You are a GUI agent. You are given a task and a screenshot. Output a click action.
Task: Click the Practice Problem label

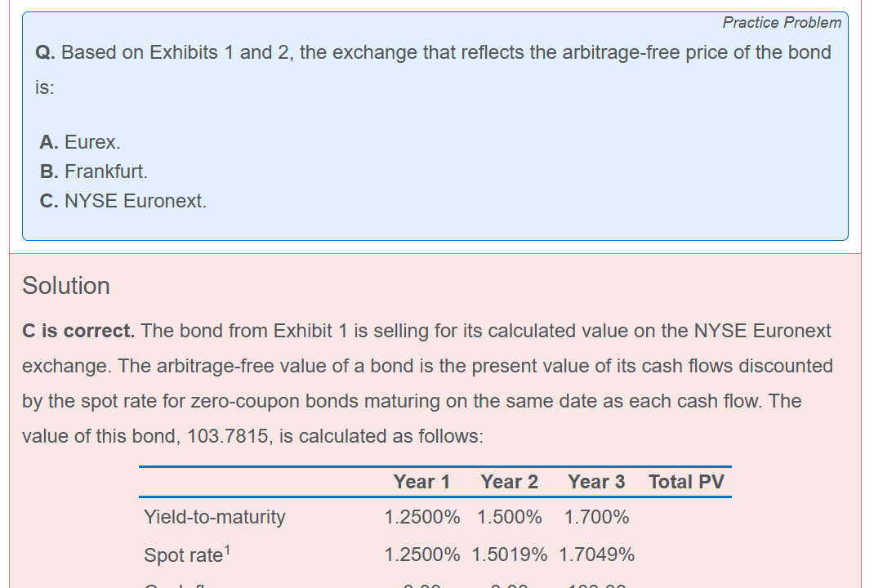pos(781,23)
